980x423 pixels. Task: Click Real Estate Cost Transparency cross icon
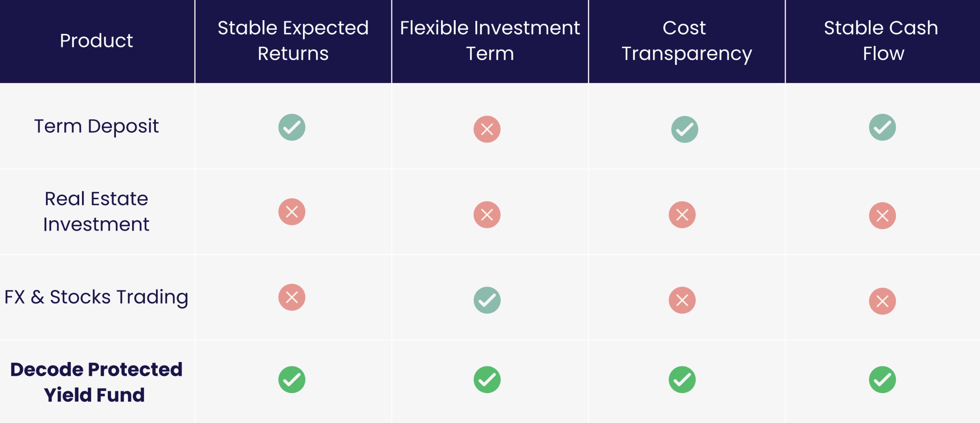point(682,215)
